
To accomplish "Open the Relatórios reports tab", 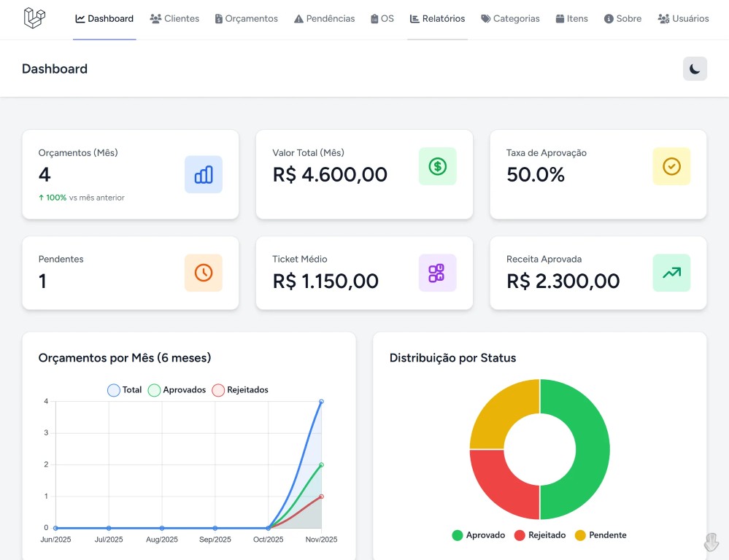I will (437, 19).
